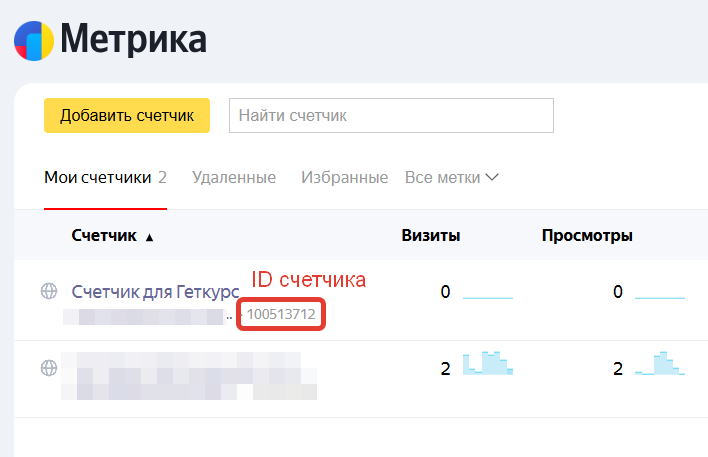708x457 pixels.
Task: Open second counter views chart
Action: [660, 363]
